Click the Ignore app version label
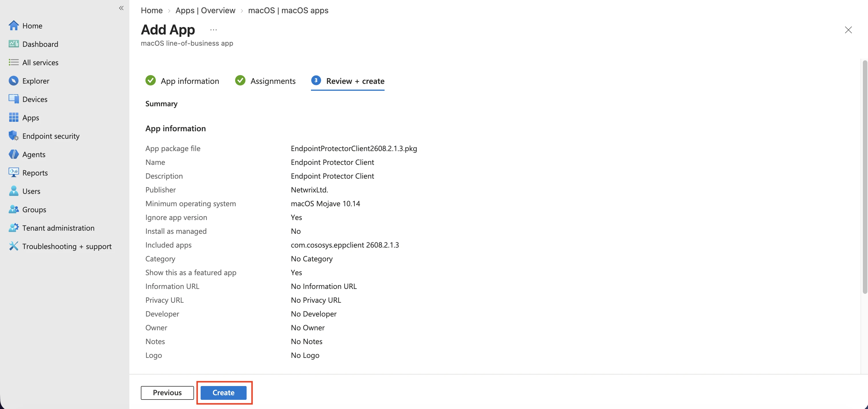The width and height of the screenshot is (868, 409). (176, 217)
